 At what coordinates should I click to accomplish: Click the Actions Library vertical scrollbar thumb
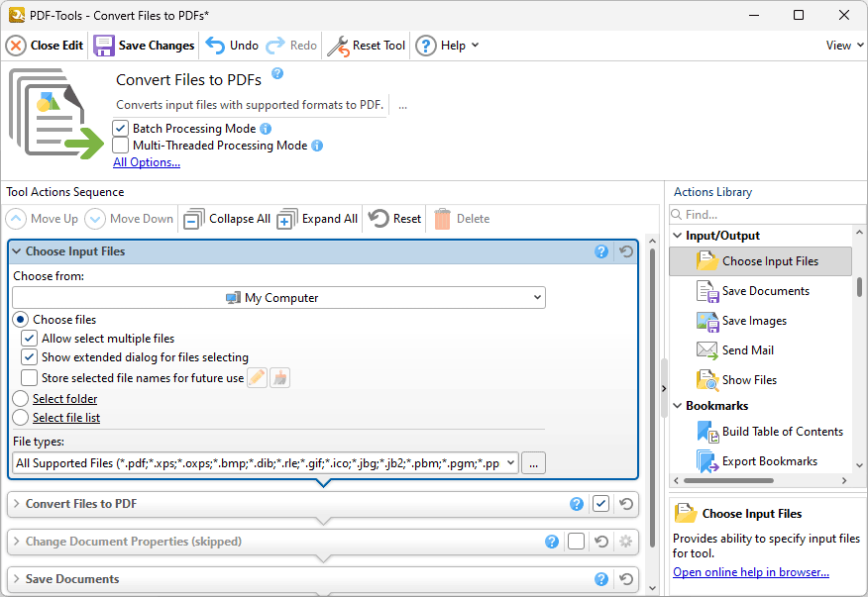click(859, 287)
